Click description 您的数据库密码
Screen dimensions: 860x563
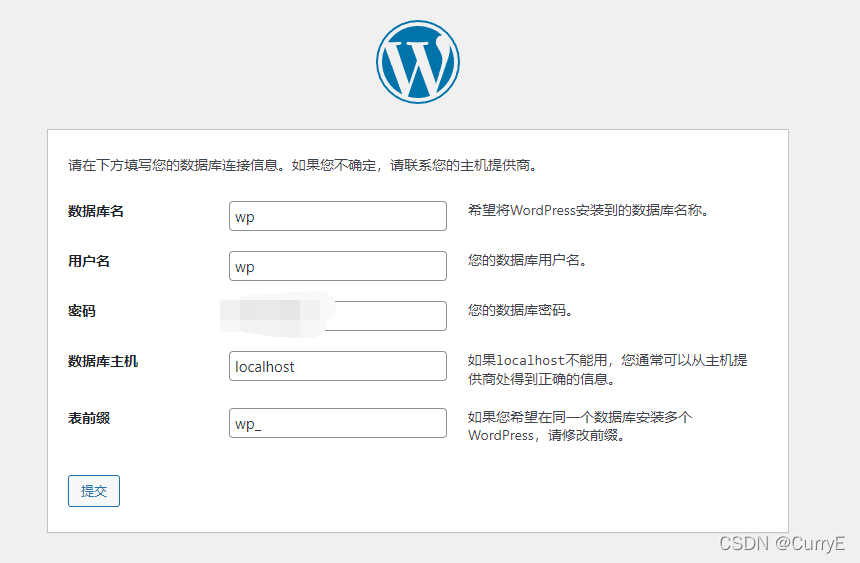pyautogui.click(x=520, y=310)
